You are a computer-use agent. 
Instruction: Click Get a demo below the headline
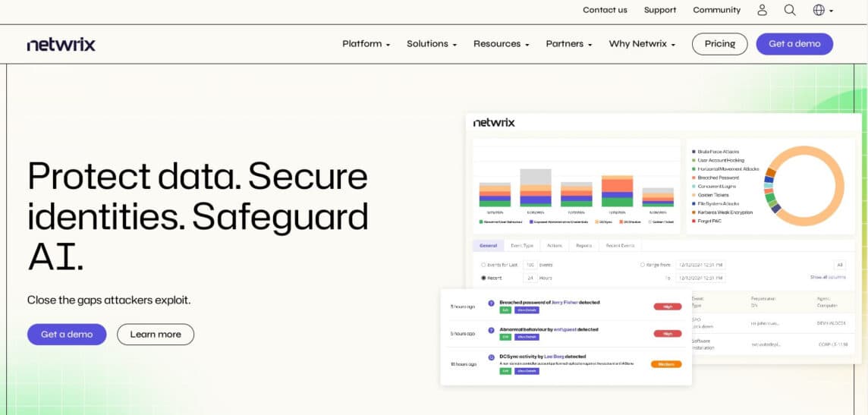coord(67,335)
